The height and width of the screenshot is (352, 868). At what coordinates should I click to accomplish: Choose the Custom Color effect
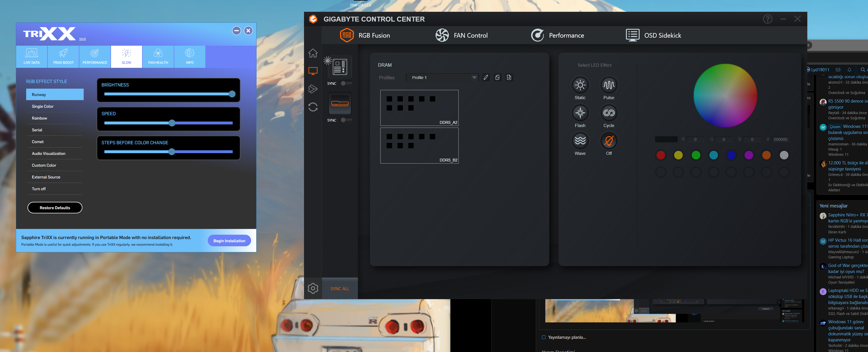[55, 165]
